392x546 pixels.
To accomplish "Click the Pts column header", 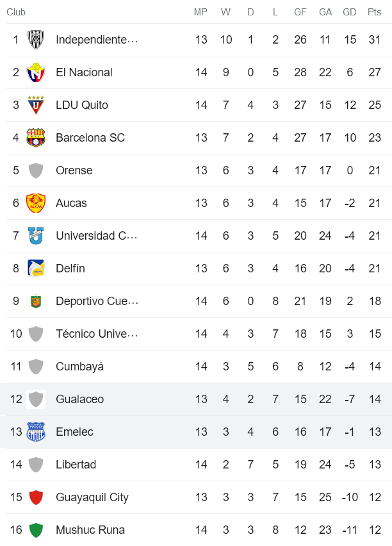I will (375, 12).
